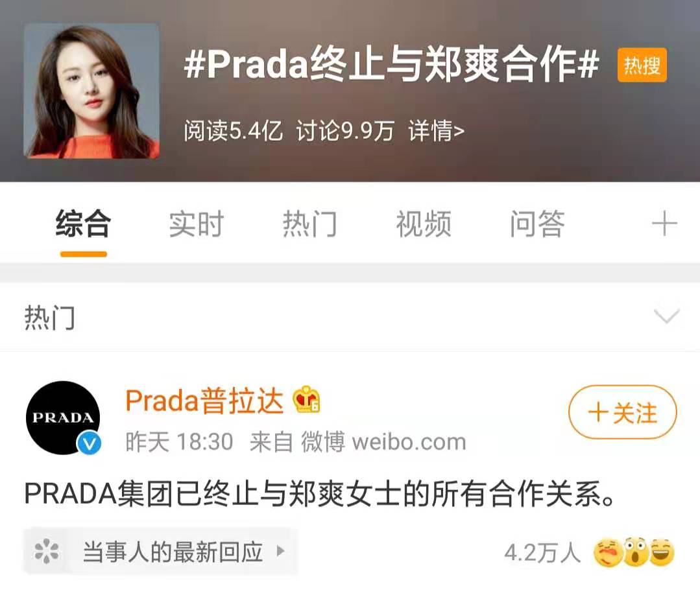The image size is (700, 597).
Task: Switch to the 视频 tab
Action: pos(424,224)
